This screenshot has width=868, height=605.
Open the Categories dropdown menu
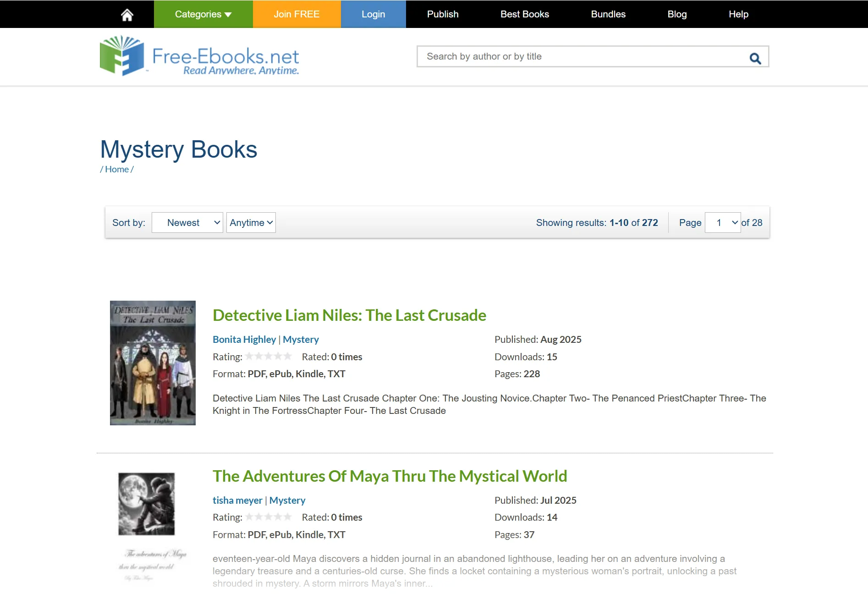tap(203, 14)
